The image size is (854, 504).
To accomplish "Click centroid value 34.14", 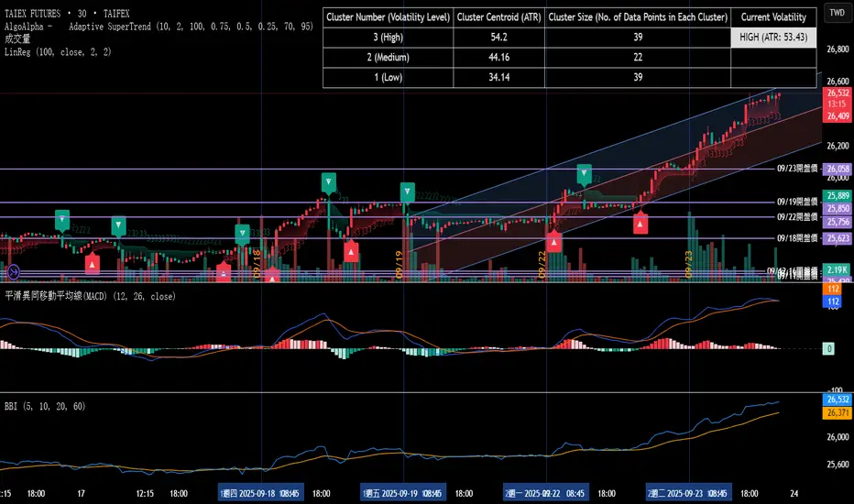I will (x=498, y=77).
